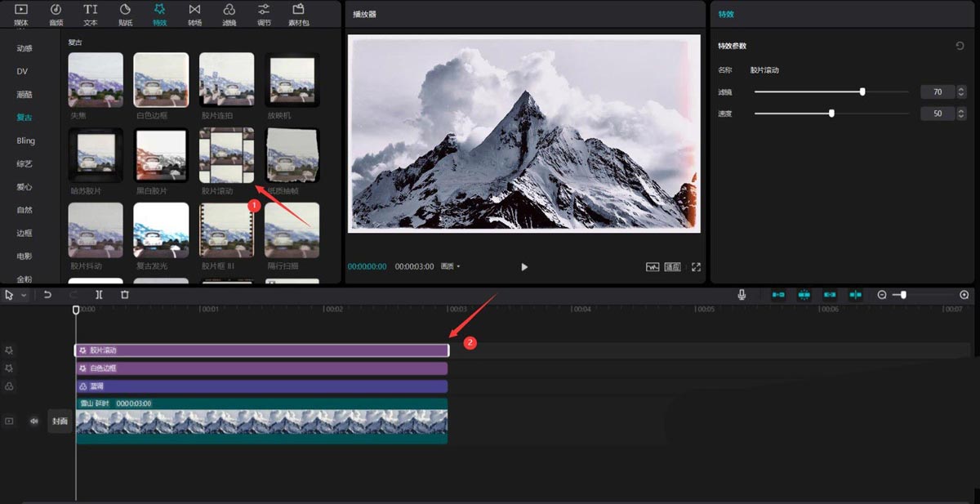Mute the main video track audio
The width and height of the screenshot is (980, 504).
[x=34, y=421]
